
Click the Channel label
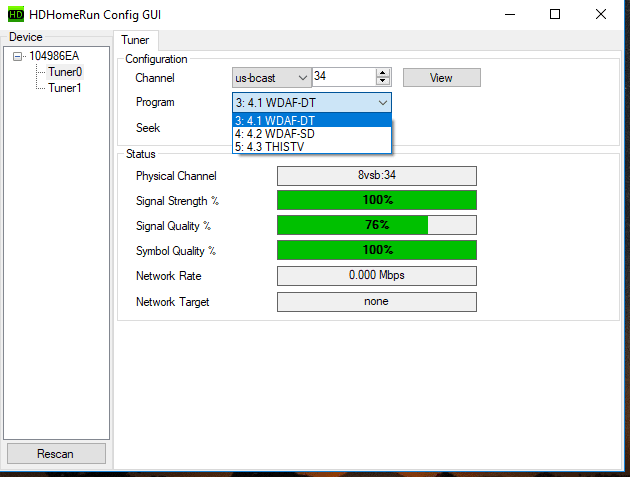(155, 78)
